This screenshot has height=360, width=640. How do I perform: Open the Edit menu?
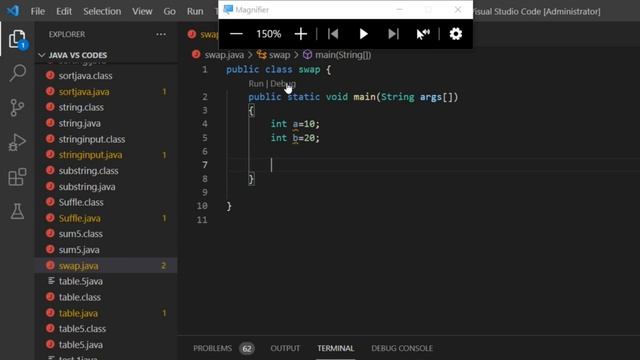click(x=64, y=11)
